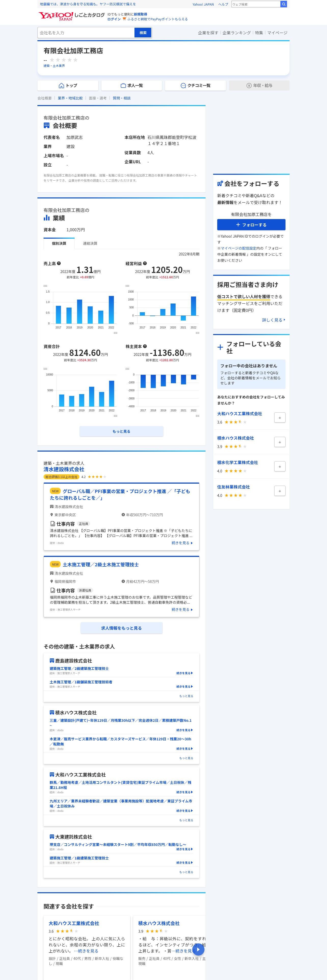Open 積水化学工業株式会社 recommended company link
The image size is (327, 980).
(x=238, y=463)
